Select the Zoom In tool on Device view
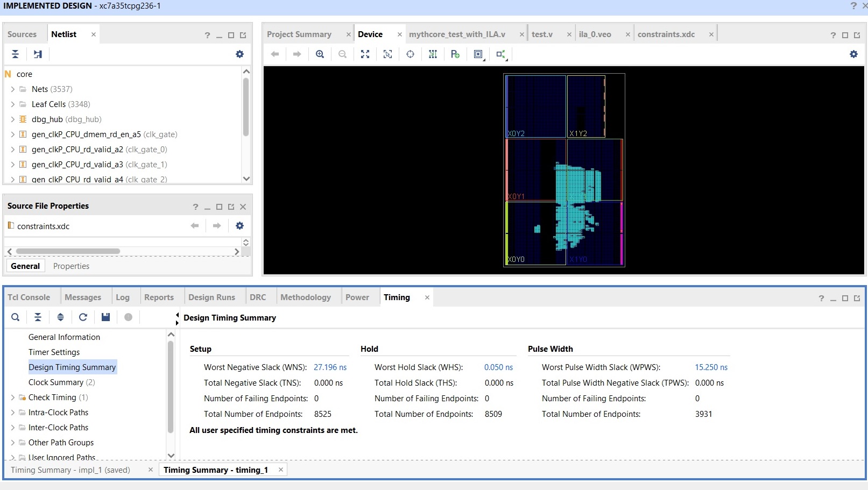This screenshot has width=868, height=490. tap(320, 54)
